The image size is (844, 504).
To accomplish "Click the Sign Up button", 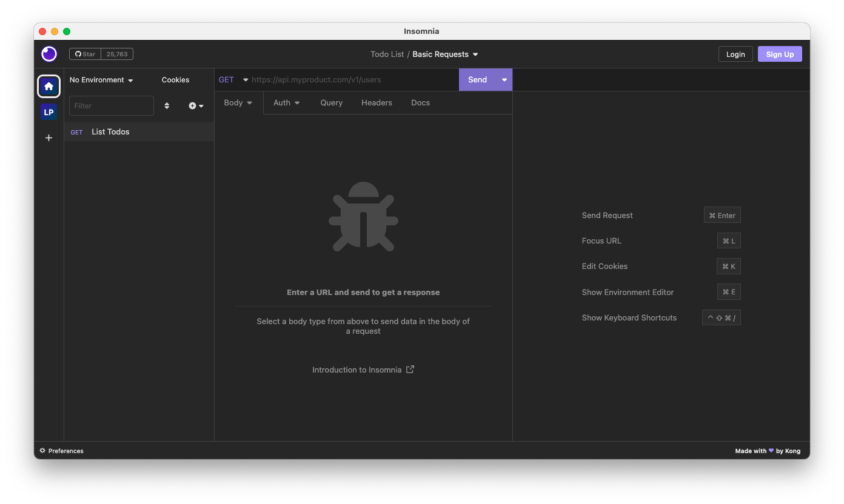I will (x=780, y=54).
